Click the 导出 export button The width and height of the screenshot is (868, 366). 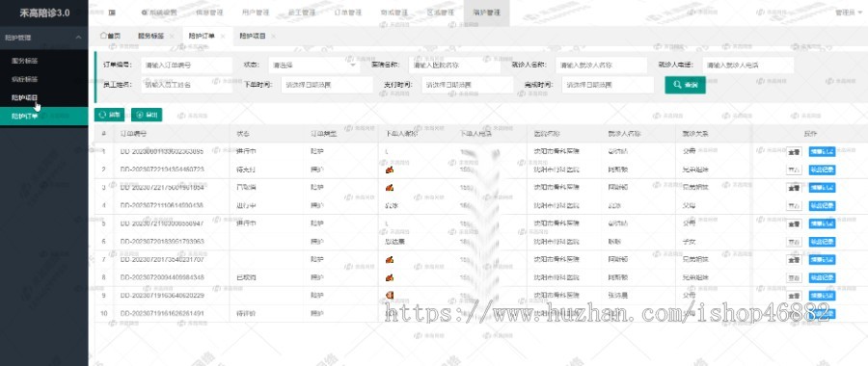coord(147,115)
